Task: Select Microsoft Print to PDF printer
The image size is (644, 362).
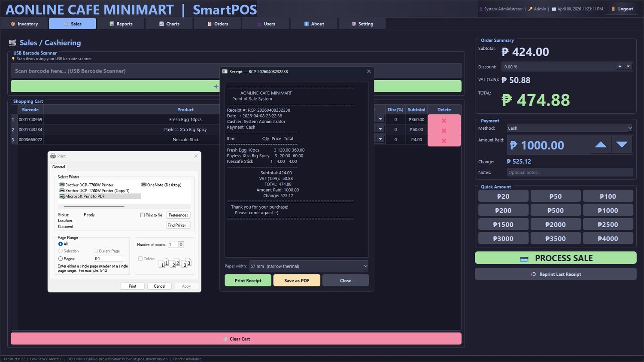Action: (x=100, y=196)
